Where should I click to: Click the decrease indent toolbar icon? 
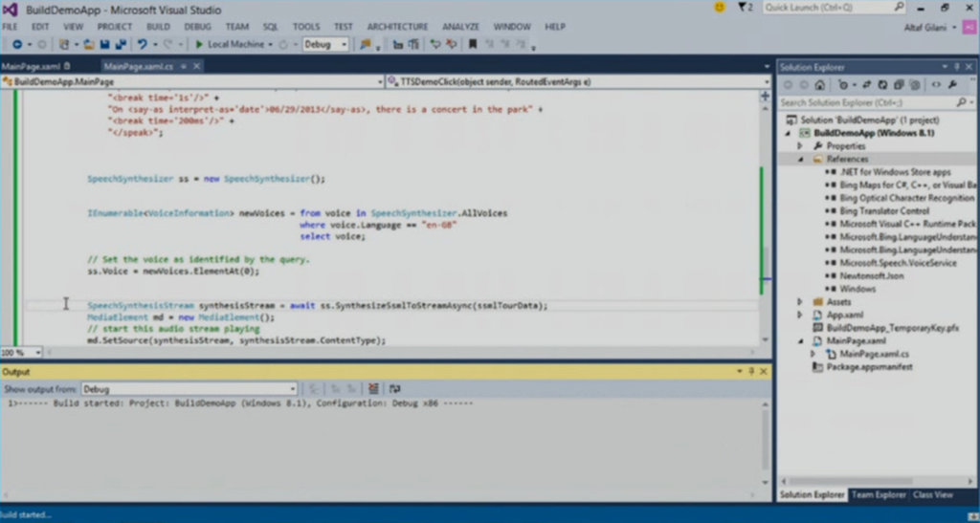click(x=397, y=44)
